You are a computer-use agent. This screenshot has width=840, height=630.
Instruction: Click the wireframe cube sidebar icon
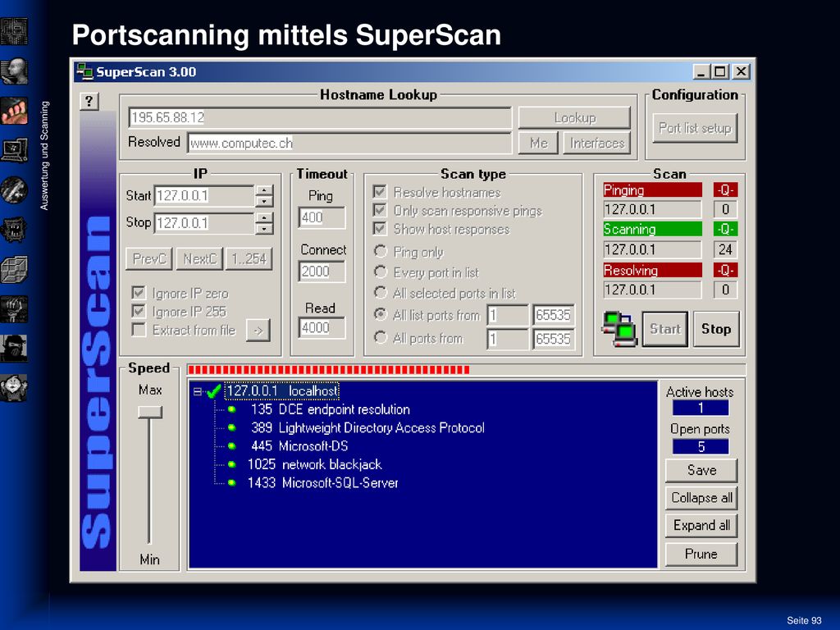(x=14, y=269)
